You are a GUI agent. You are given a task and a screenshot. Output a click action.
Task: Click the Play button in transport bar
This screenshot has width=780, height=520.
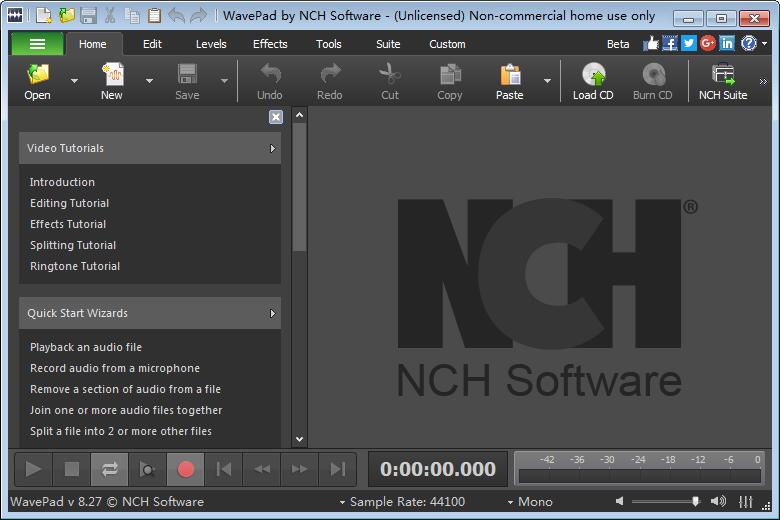click(x=33, y=469)
